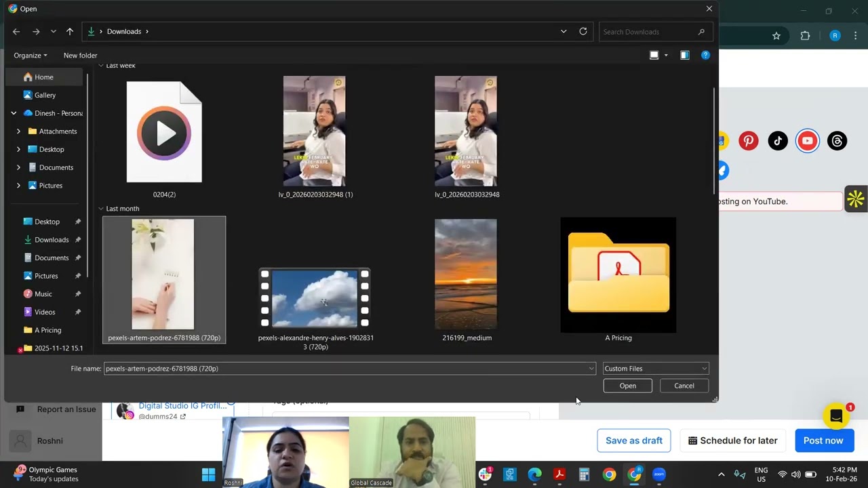Select Home in the navigation pane
Image resolution: width=868 pixels, height=488 pixels.
coord(45,77)
